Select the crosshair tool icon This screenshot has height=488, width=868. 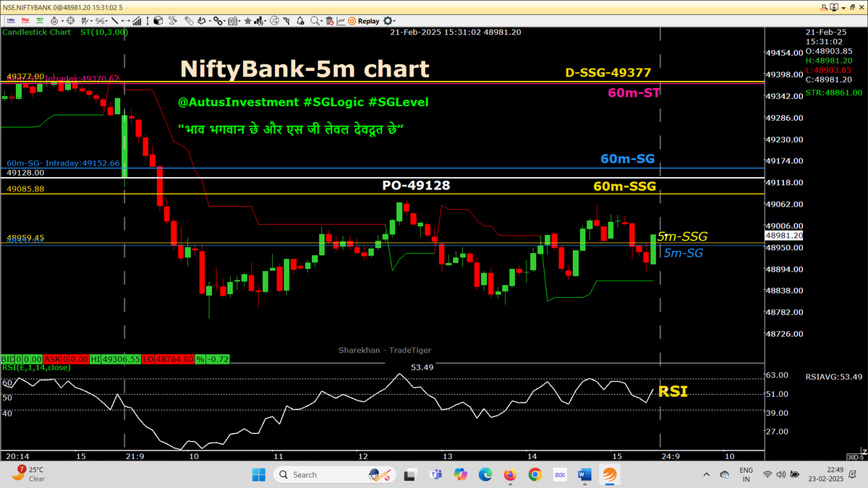point(71,21)
